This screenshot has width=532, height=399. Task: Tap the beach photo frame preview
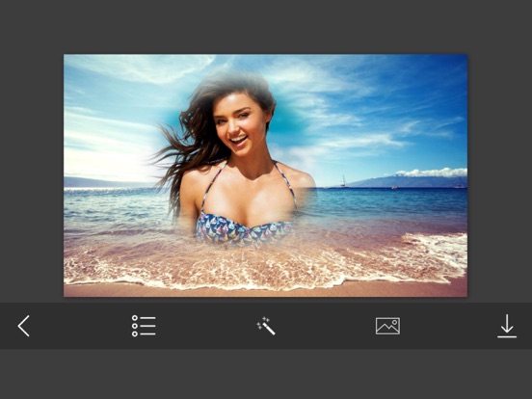coord(266,175)
